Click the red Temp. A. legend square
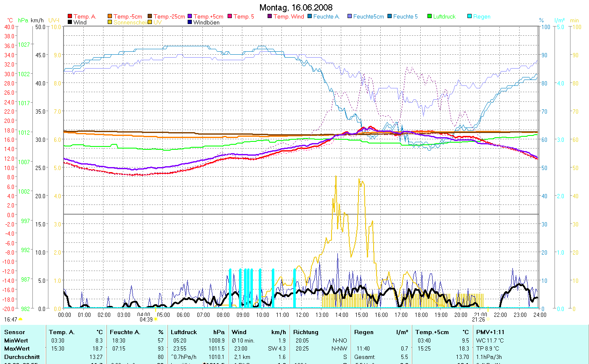This screenshot has height=364, width=589. point(70,17)
